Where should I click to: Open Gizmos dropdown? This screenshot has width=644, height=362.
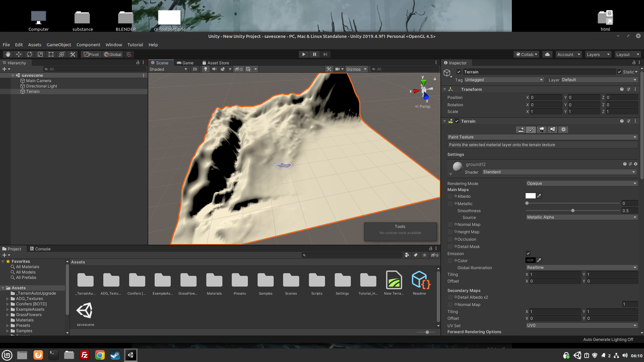click(356, 69)
